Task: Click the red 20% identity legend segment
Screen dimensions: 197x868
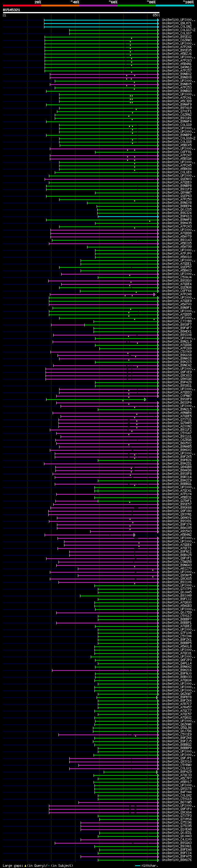Action: [x=22, y=6]
